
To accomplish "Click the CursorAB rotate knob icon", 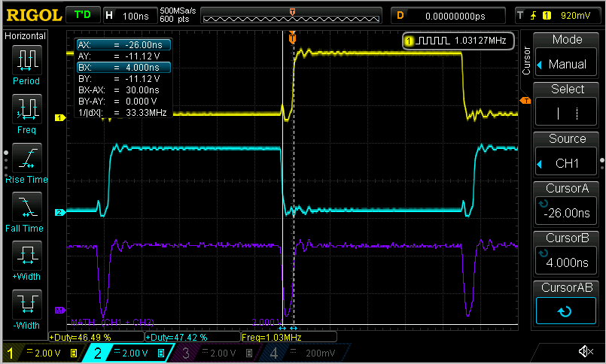I will pos(565,311).
